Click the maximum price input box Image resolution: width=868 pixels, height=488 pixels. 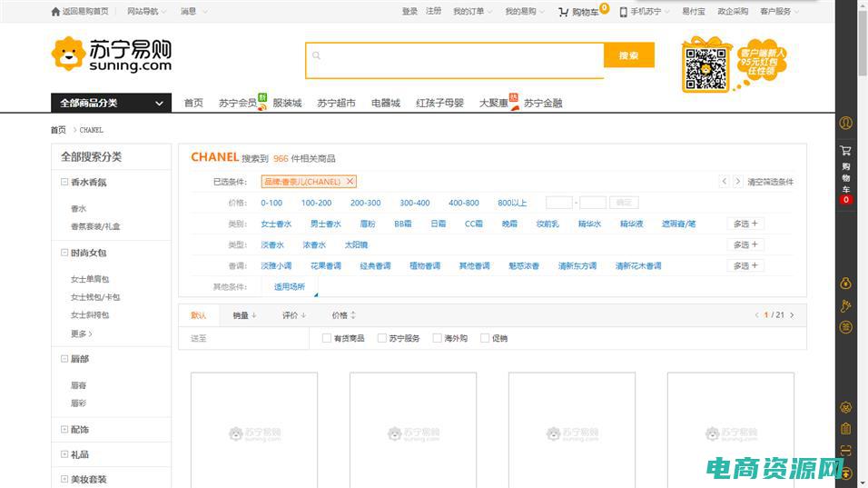tap(593, 203)
